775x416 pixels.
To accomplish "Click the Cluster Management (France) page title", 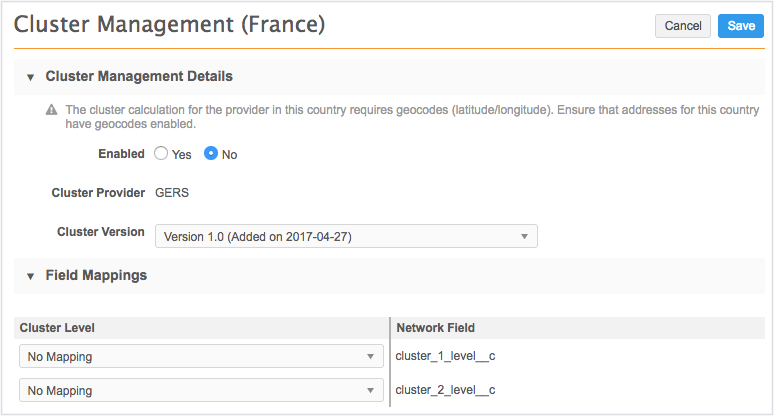I will (x=170, y=25).
